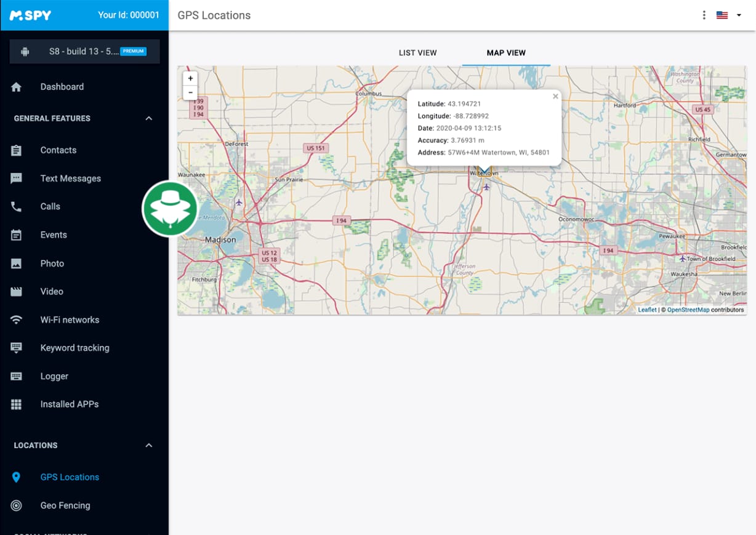Viewport: 756px width, 535px height.
Task: Select the S8 device selector
Action: tap(84, 52)
